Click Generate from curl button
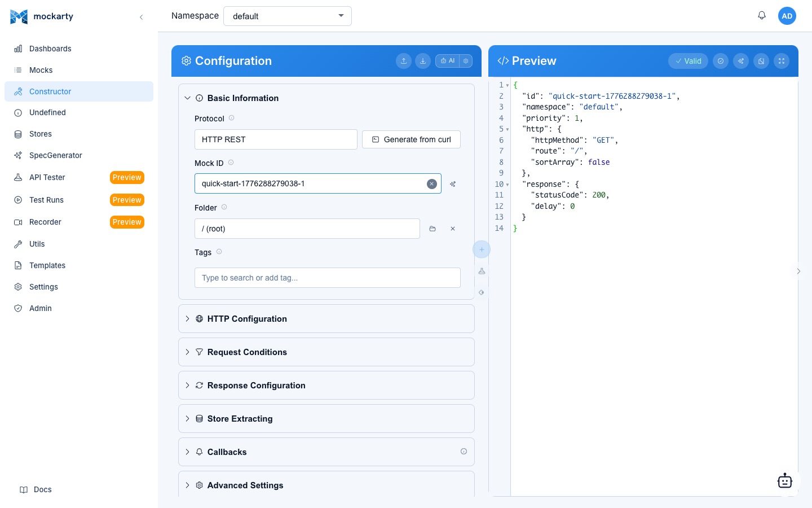 [x=411, y=139]
